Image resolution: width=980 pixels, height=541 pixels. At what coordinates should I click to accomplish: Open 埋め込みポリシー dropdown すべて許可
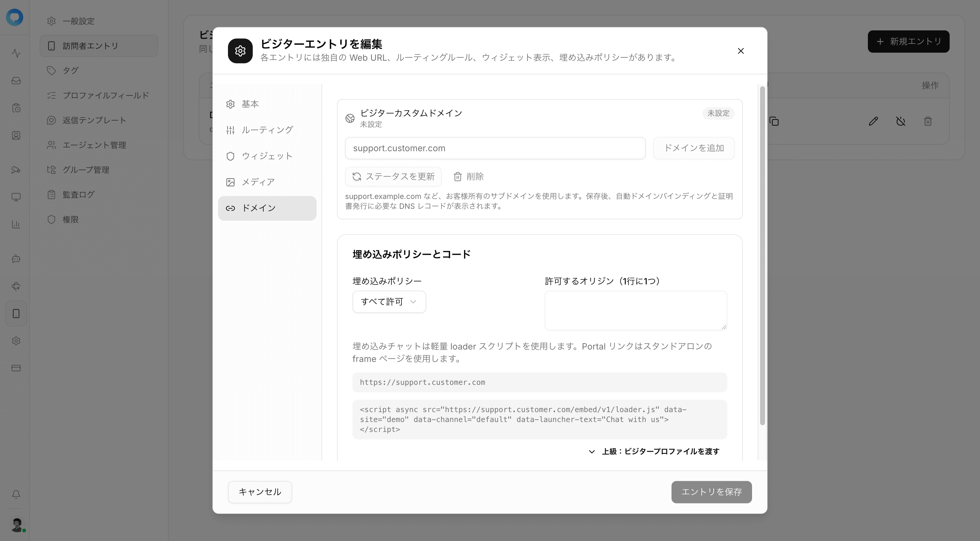pyautogui.click(x=389, y=302)
